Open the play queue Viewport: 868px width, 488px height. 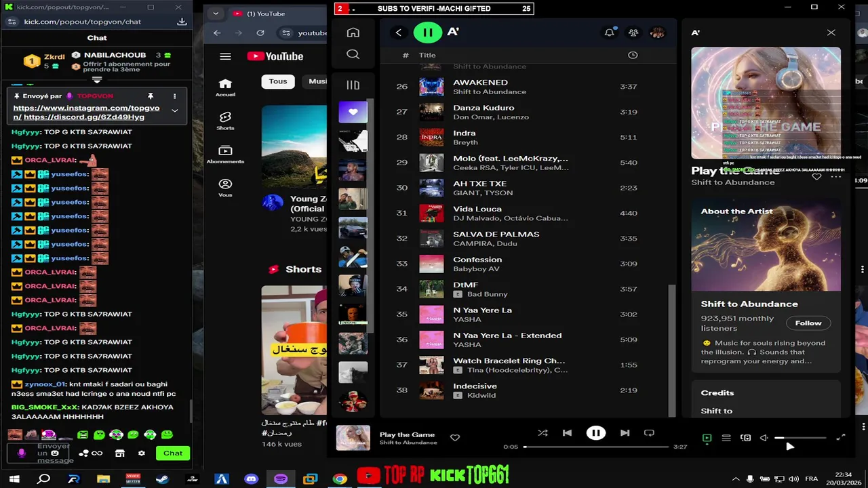[x=726, y=439]
